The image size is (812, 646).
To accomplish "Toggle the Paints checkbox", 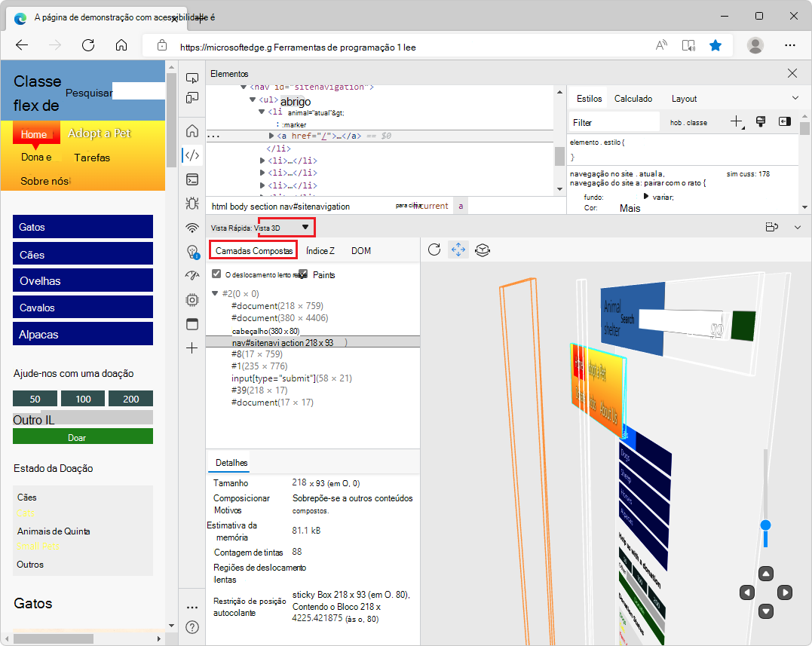I will [x=304, y=274].
